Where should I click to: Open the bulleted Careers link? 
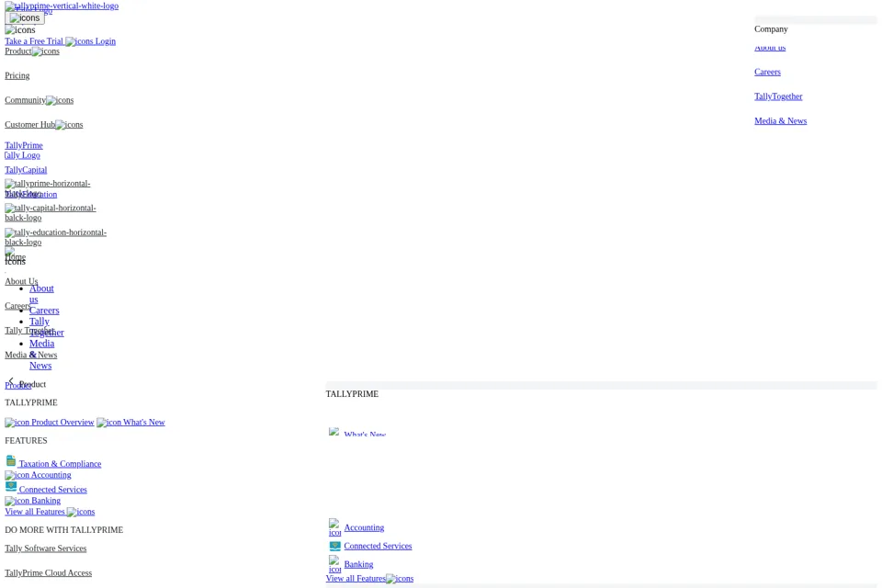[x=44, y=311]
